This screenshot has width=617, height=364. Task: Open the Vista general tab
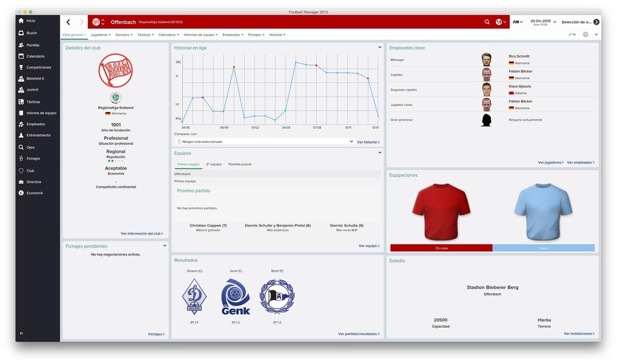tap(74, 34)
